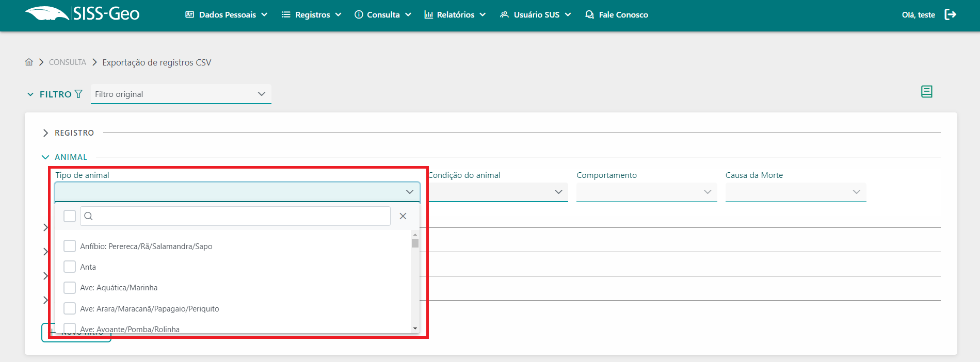
Task: Click the Fale Conosco link
Action: 617,14
